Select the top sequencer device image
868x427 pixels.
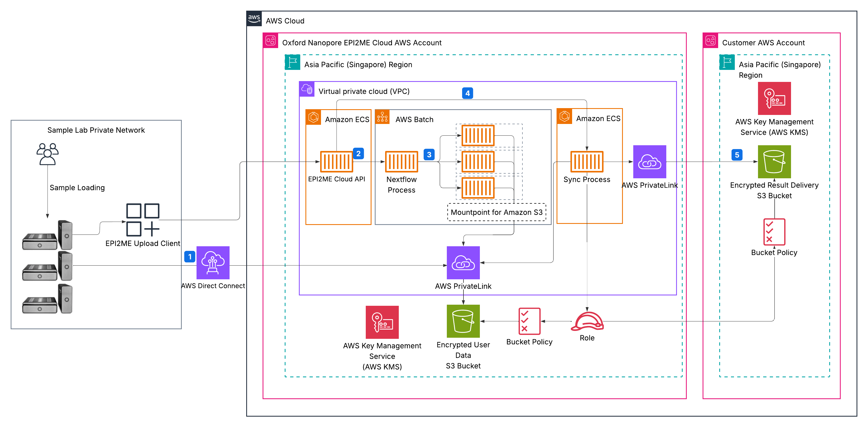click(x=47, y=235)
